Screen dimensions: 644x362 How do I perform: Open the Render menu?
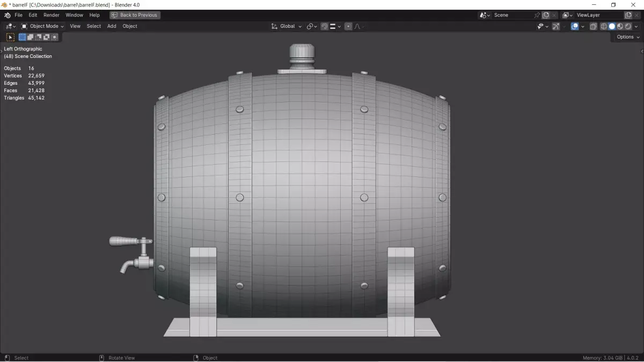coord(52,15)
